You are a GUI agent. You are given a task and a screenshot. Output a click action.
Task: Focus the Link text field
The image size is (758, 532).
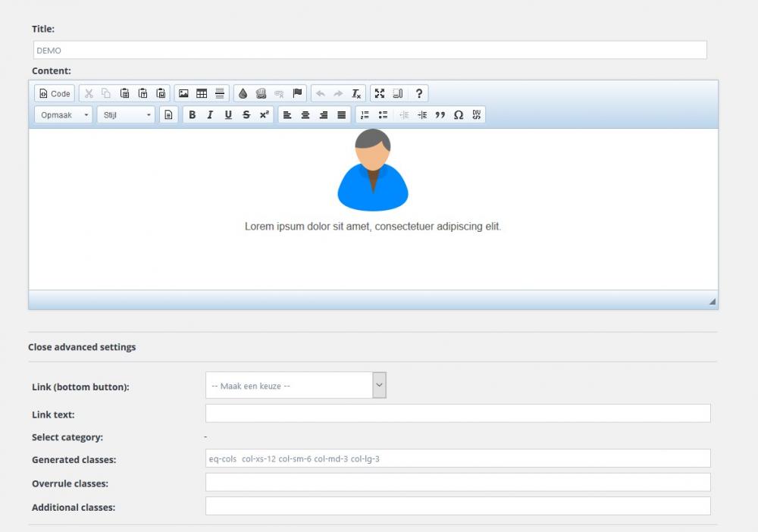458,414
